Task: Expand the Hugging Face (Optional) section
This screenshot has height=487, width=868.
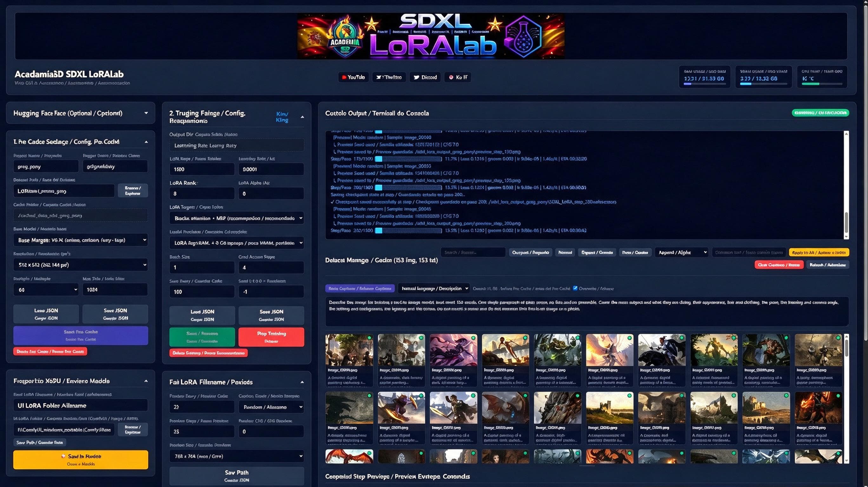Action: 146,113
